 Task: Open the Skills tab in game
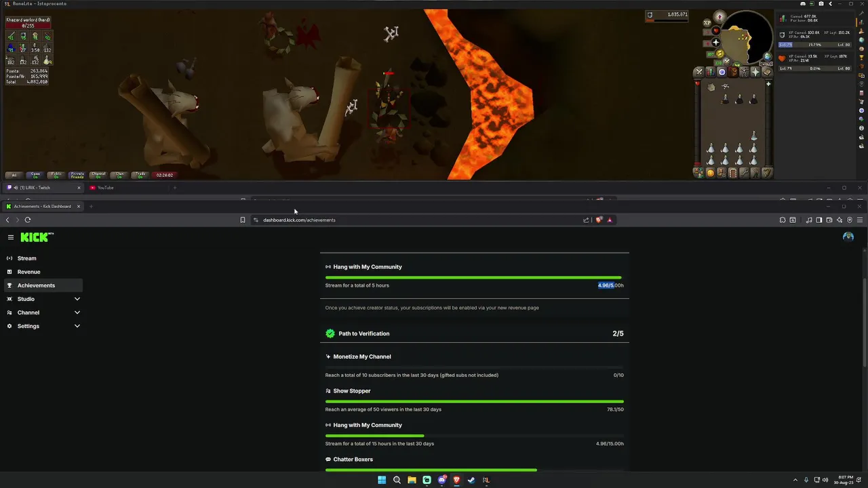click(711, 72)
